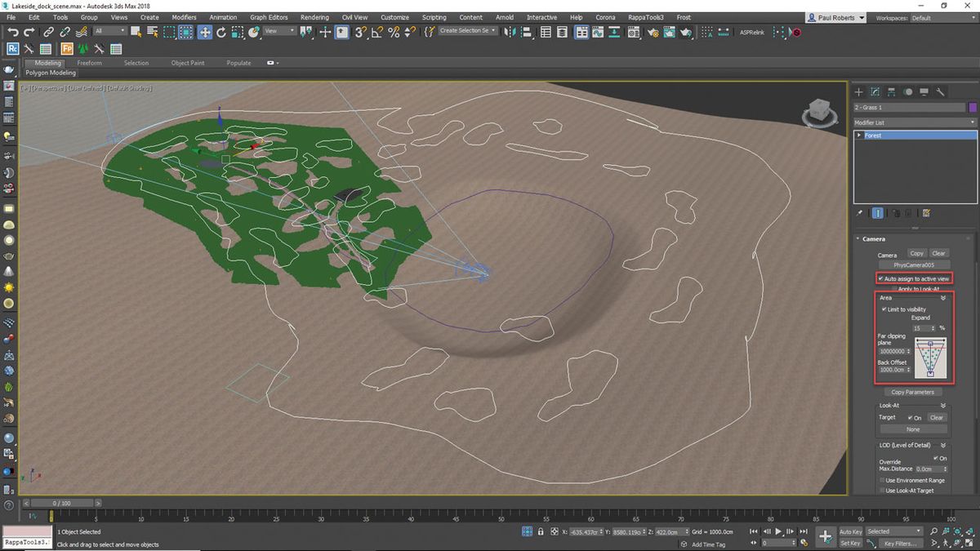Click the Undo icon
This screenshot has height=551, width=980.
[x=13, y=33]
